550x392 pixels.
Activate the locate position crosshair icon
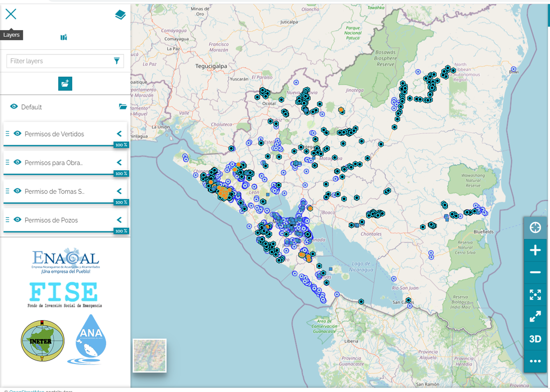point(535,227)
